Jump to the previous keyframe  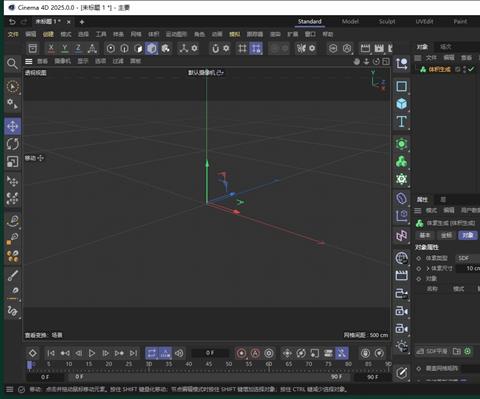point(65,353)
